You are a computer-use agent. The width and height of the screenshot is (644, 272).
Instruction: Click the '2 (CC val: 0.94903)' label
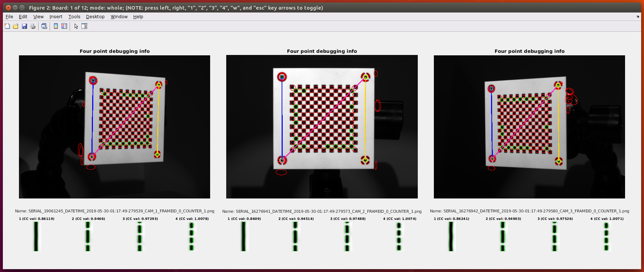[503, 218]
